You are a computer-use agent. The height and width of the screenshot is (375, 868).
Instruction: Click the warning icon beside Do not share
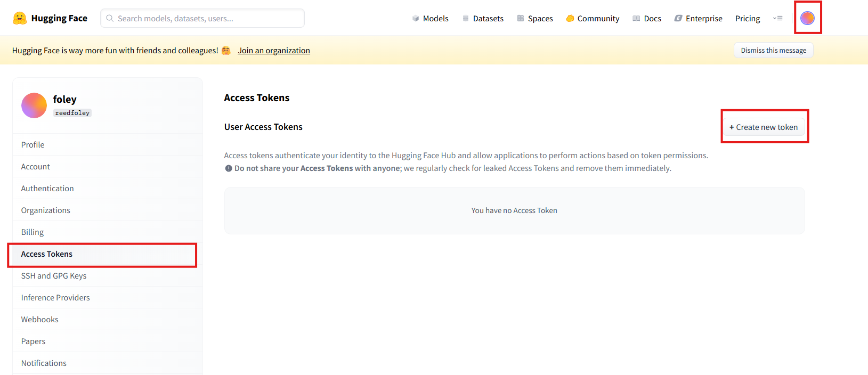click(229, 168)
